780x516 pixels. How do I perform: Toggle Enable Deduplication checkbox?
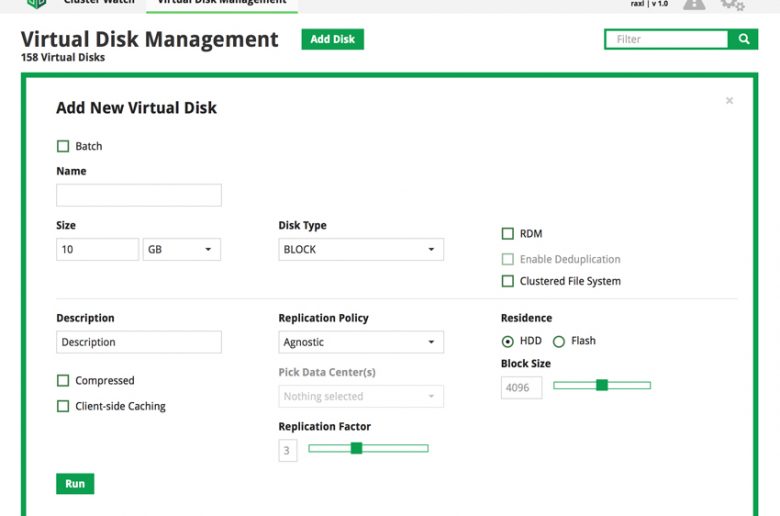pos(507,259)
